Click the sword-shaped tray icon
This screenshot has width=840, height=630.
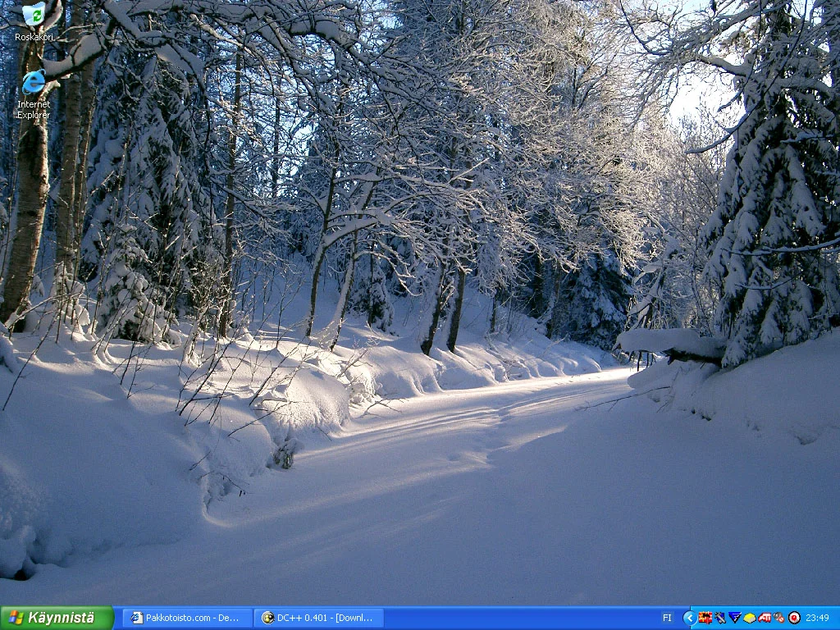pos(720,618)
